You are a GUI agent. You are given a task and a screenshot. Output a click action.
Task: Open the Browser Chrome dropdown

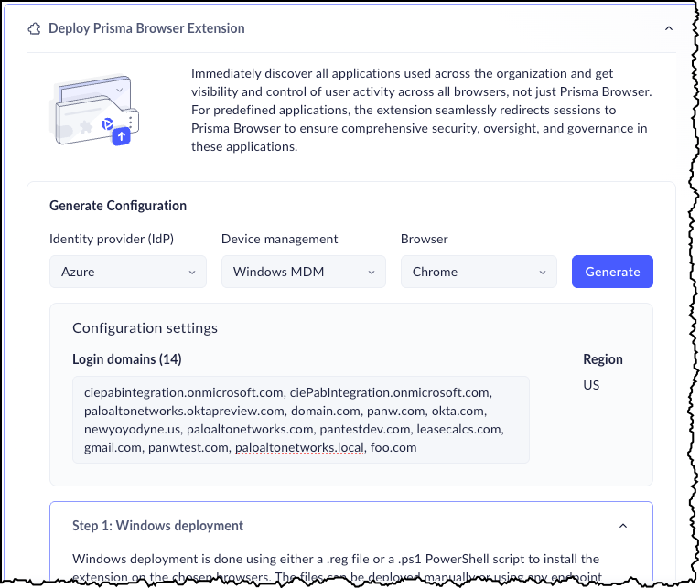tap(479, 272)
